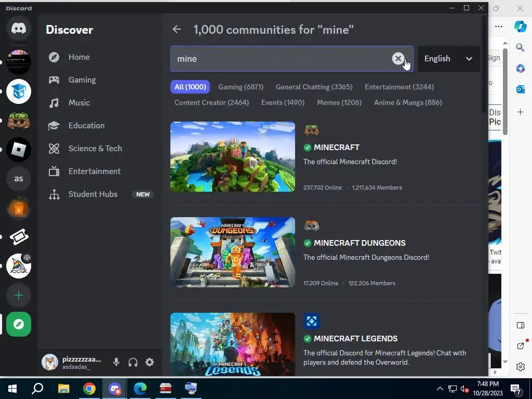
Task: Filter by Entertainment (3244)
Action: click(x=400, y=87)
